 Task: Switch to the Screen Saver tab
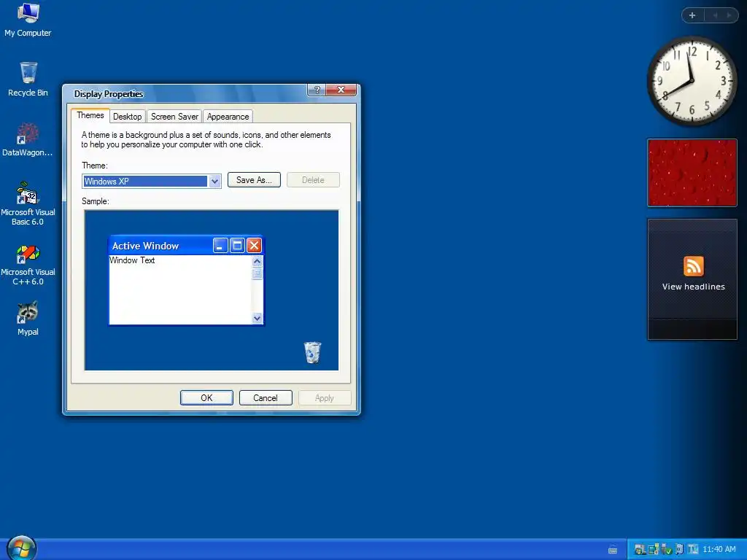174,117
